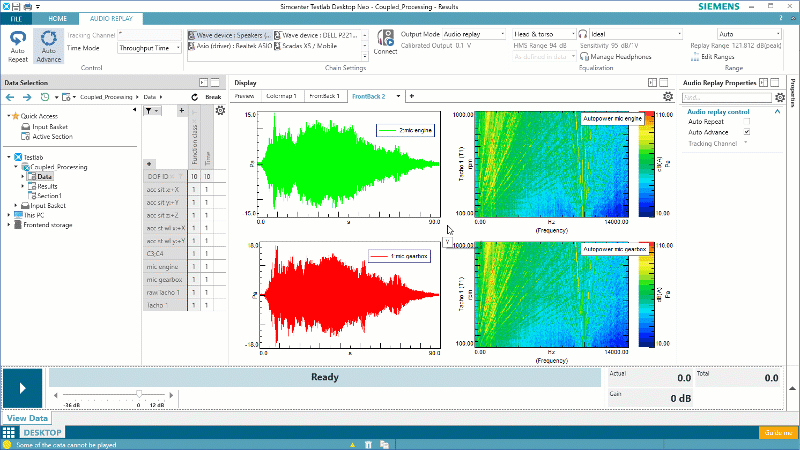Open Display panel settings gear

668,96
